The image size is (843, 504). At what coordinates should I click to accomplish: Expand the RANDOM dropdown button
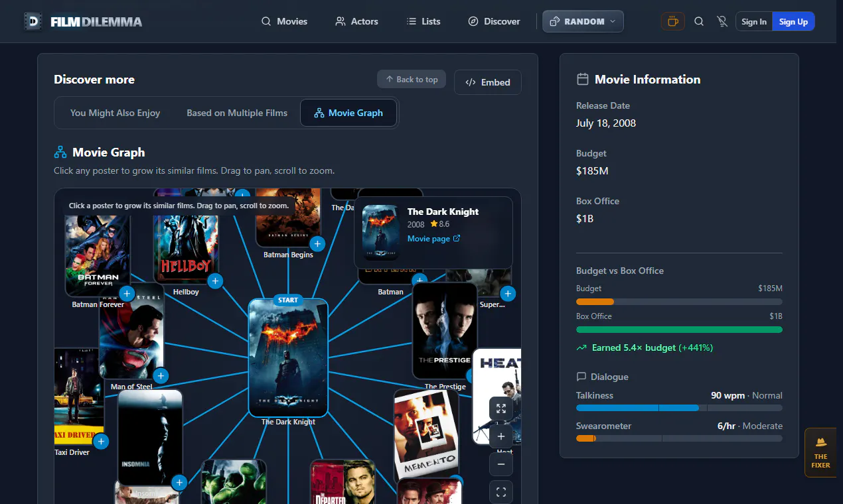tap(583, 21)
